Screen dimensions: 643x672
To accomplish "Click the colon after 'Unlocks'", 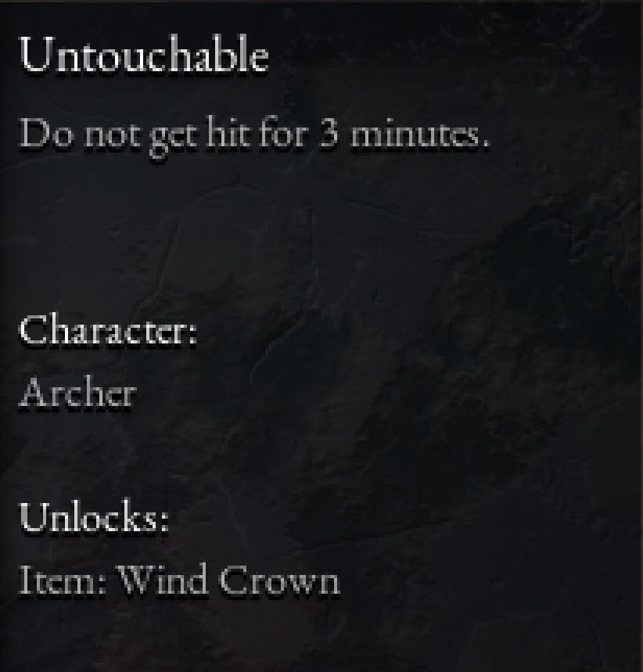I will click(x=164, y=522).
